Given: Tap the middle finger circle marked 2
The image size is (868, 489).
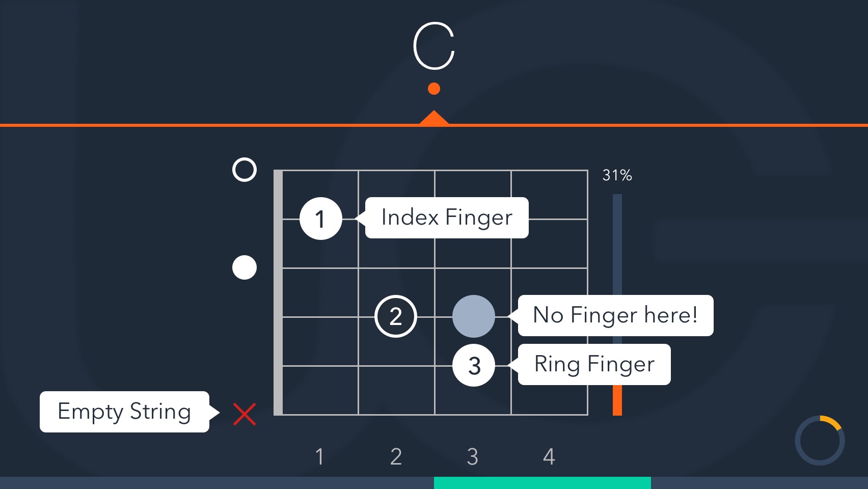Looking at the screenshot, I should coord(396,316).
